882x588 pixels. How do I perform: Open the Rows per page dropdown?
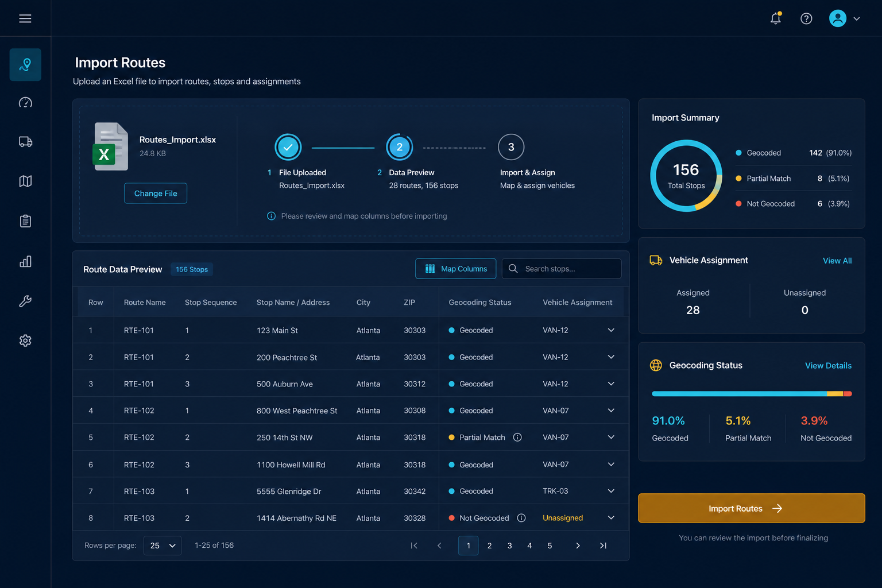[163, 546]
